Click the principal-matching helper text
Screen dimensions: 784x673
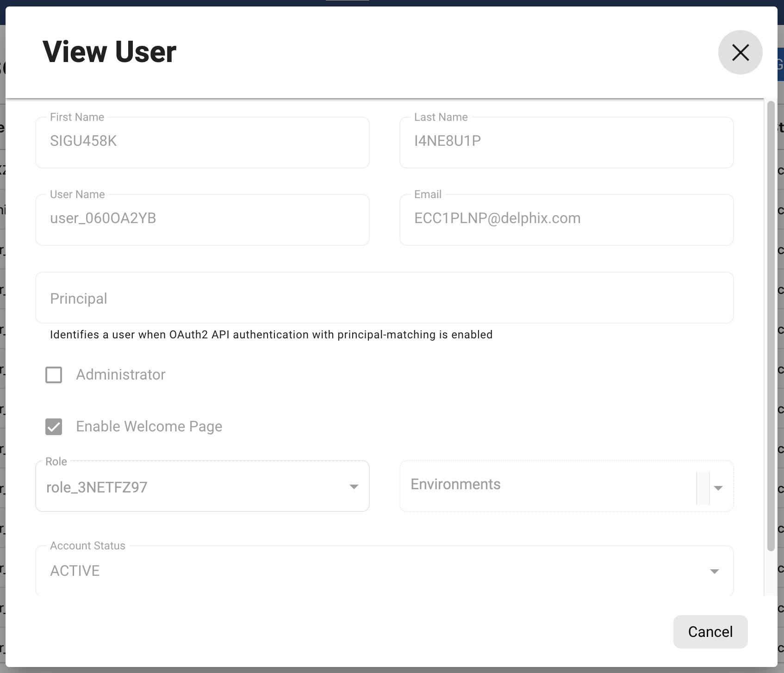click(x=271, y=334)
